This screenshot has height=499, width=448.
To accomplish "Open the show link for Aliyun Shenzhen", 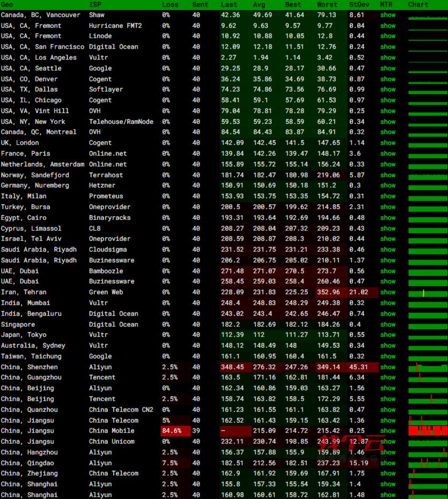I will (388, 367).
